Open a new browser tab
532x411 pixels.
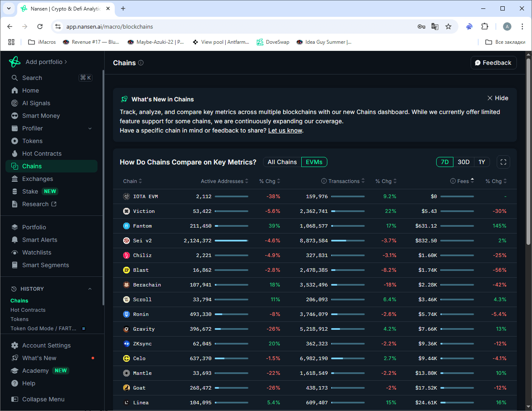tap(123, 8)
